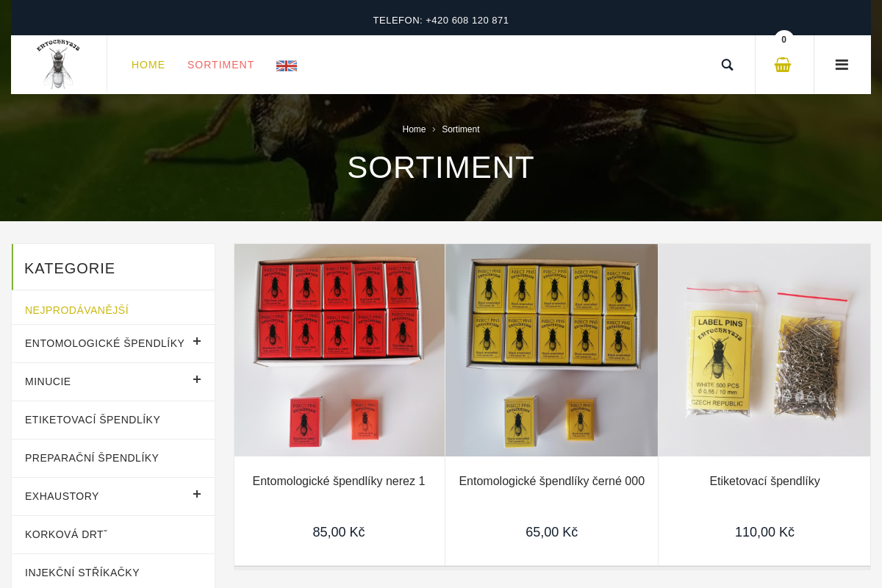
Task: Open the shopping basket icon
Action: pyautogui.click(x=783, y=65)
